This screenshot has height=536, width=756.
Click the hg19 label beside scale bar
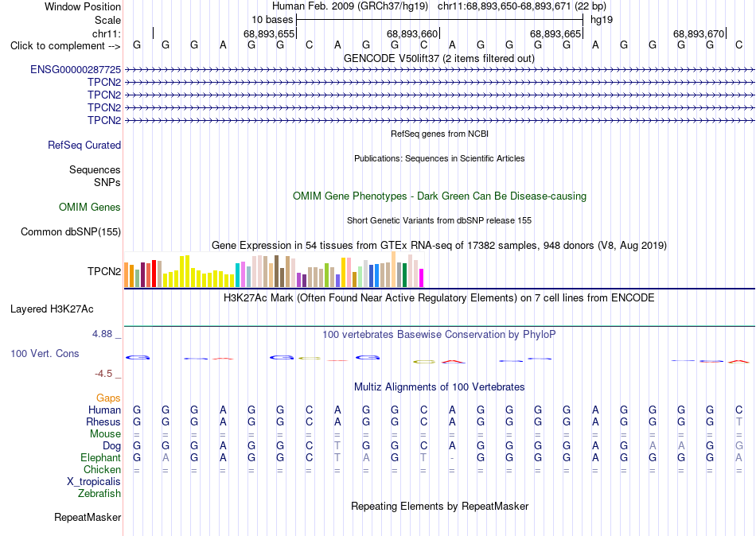[602, 20]
